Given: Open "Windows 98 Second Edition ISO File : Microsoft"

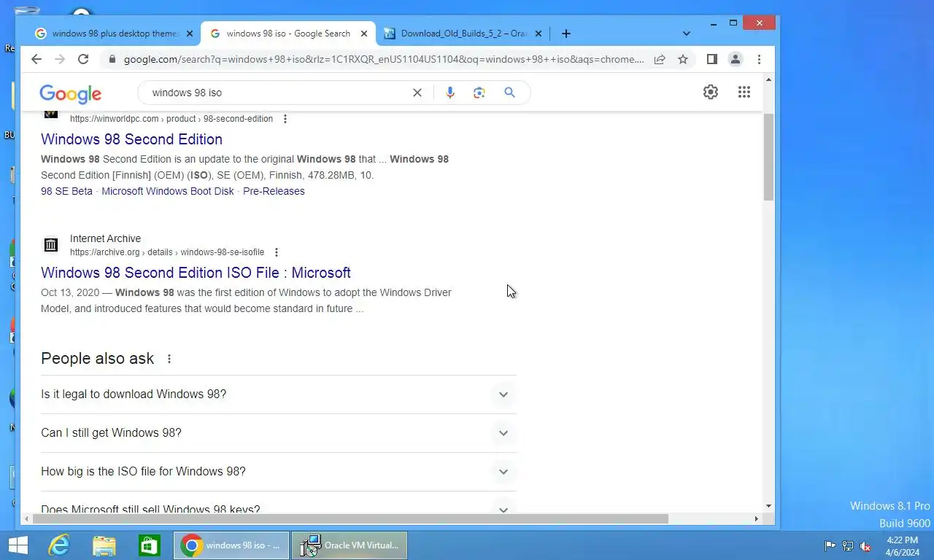Looking at the screenshot, I should click(196, 273).
